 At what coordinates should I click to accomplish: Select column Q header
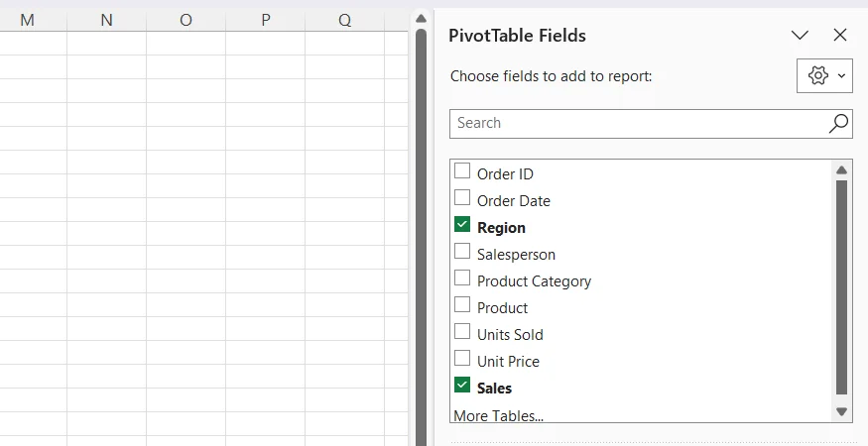pos(344,21)
